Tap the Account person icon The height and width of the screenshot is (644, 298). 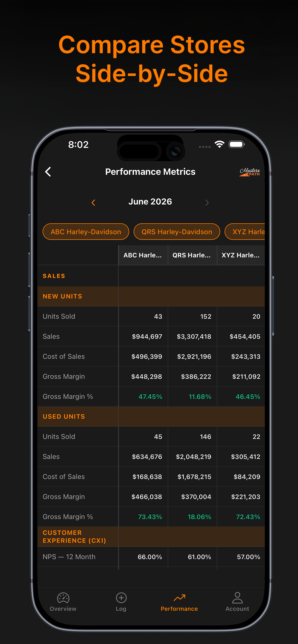coord(237,598)
